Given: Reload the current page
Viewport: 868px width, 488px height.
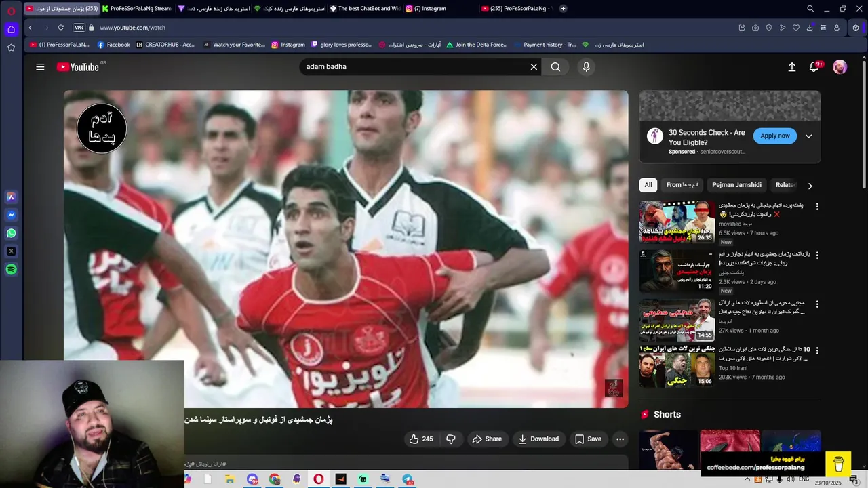Looking at the screenshot, I should [61, 28].
